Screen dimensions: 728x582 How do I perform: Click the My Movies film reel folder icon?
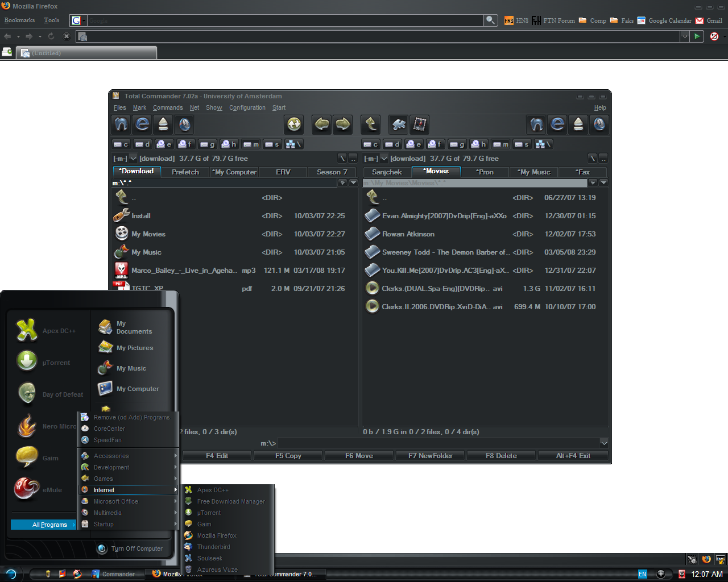click(x=121, y=234)
